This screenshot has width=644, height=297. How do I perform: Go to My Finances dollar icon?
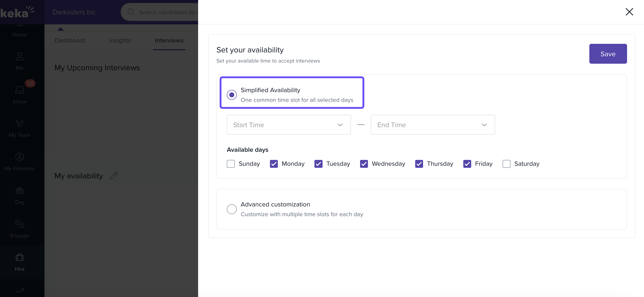19,157
